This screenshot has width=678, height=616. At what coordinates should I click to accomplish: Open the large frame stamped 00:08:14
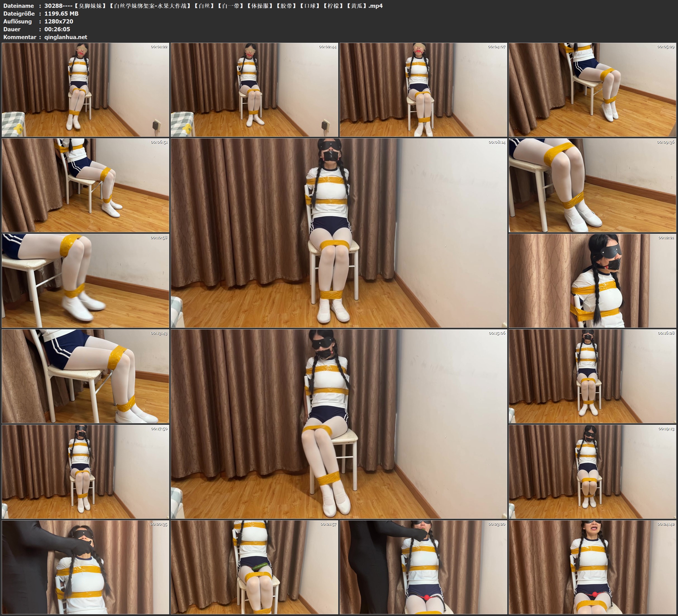point(339,233)
